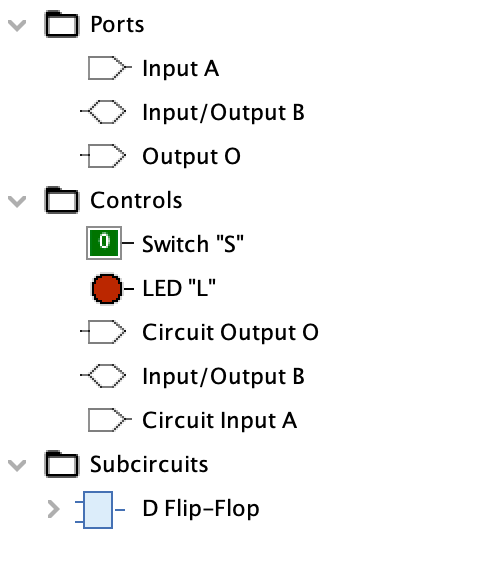Select the Controls folder label
The height and width of the screenshot is (570, 484).
(x=136, y=200)
